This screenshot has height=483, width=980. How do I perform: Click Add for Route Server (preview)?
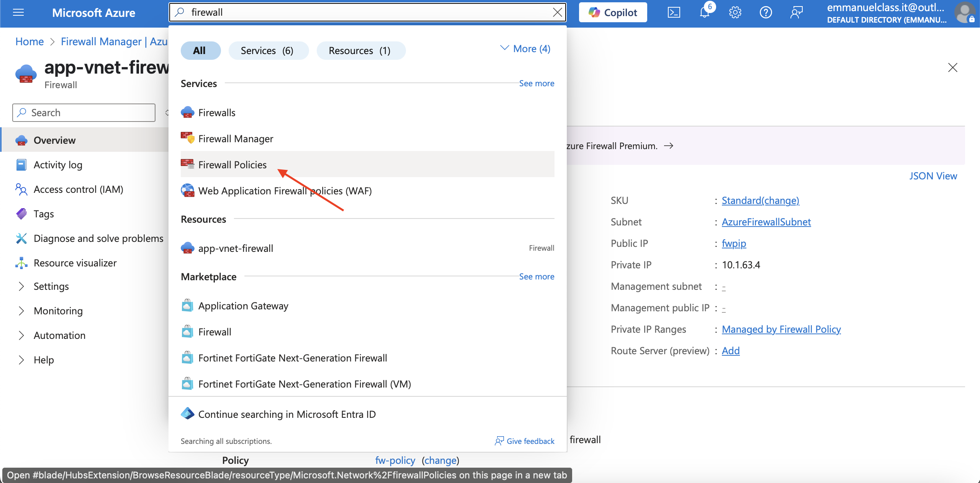731,351
